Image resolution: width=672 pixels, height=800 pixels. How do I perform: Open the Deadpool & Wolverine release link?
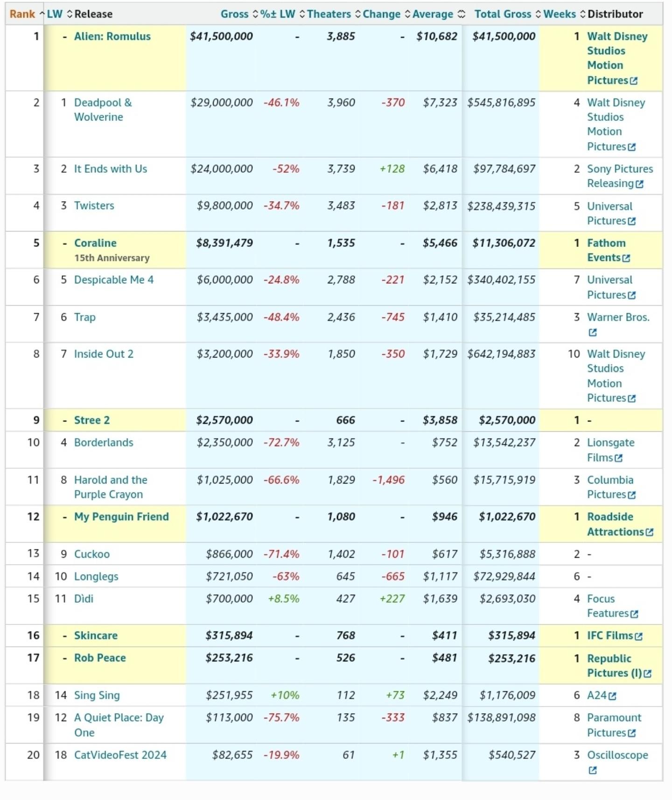pyautogui.click(x=103, y=110)
